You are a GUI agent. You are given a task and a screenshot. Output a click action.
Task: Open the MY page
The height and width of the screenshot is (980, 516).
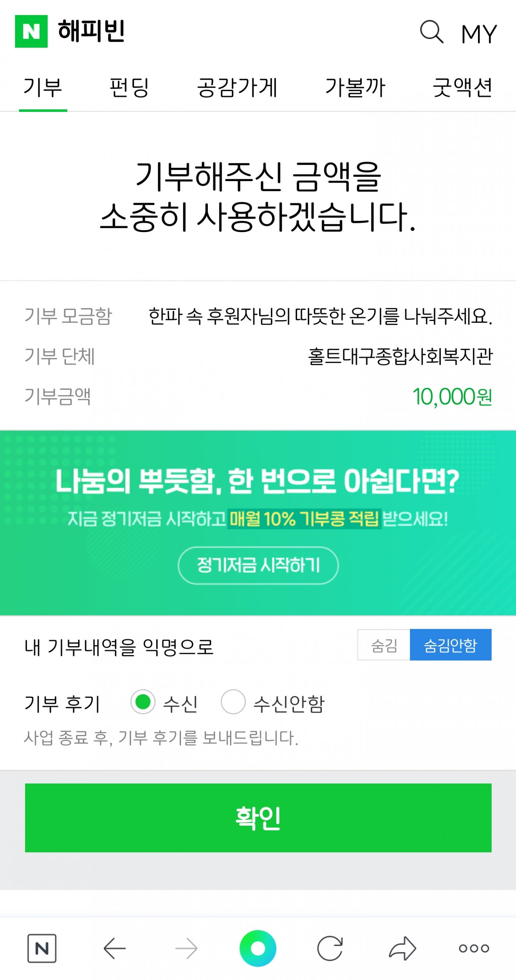tap(479, 34)
